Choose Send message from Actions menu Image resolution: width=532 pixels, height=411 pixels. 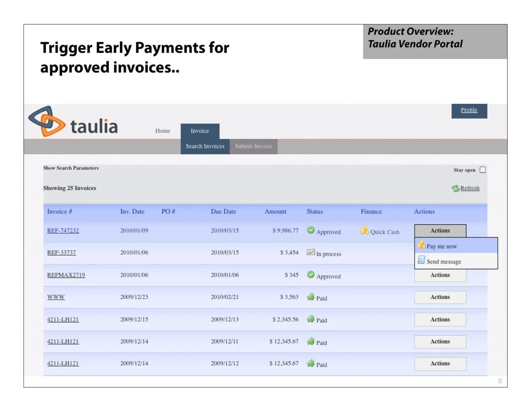(456, 261)
